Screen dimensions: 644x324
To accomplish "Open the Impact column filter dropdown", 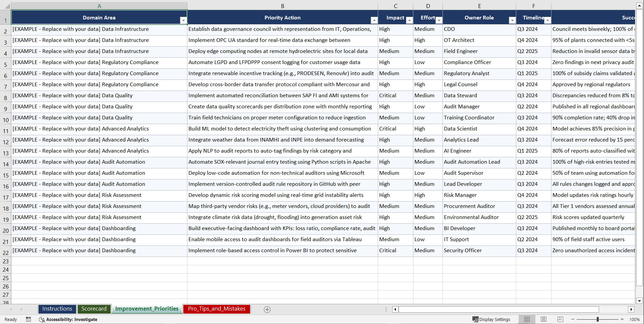I will pos(409,20).
